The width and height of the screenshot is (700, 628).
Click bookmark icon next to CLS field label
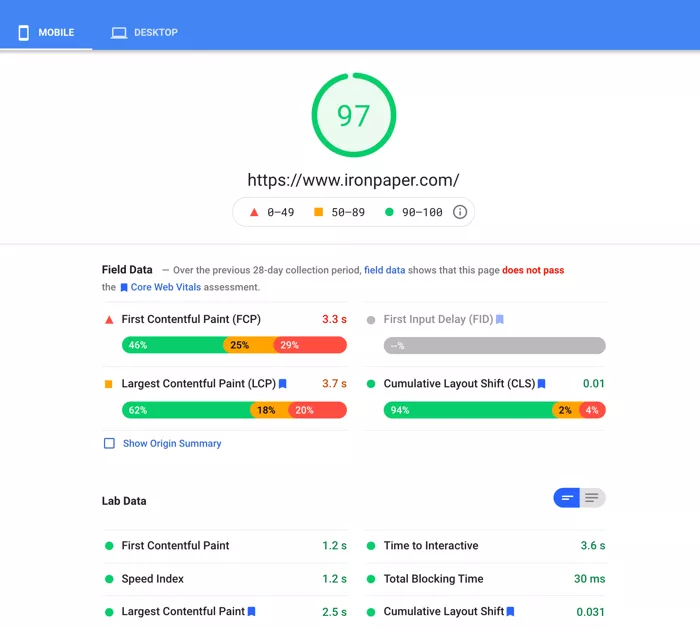tap(542, 383)
